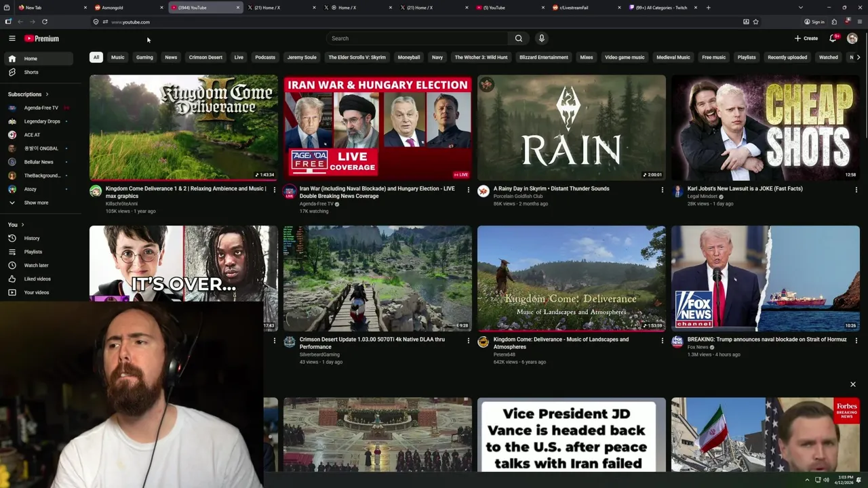Start voice search with microphone icon

[541, 39]
